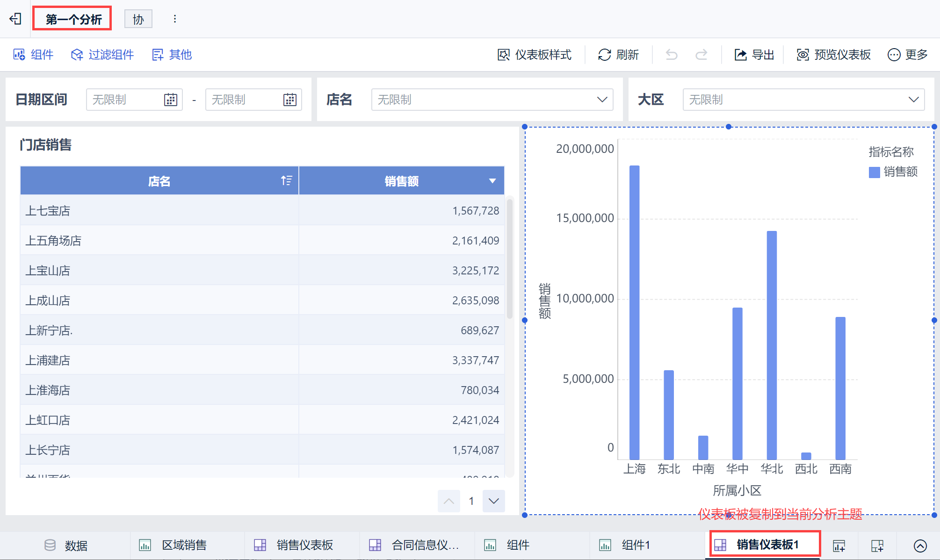
Task: Click the 刷新 refresh button
Action: pyautogui.click(x=618, y=55)
